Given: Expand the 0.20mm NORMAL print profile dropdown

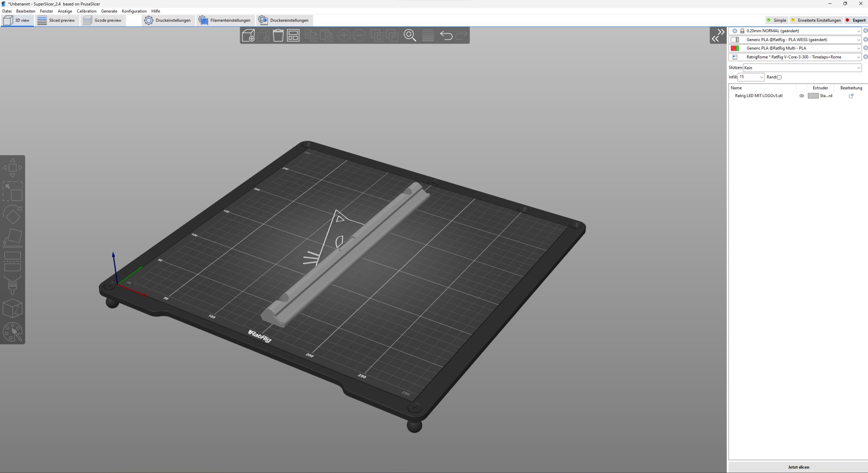Looking at the screenshot, I should pos(858,31).
